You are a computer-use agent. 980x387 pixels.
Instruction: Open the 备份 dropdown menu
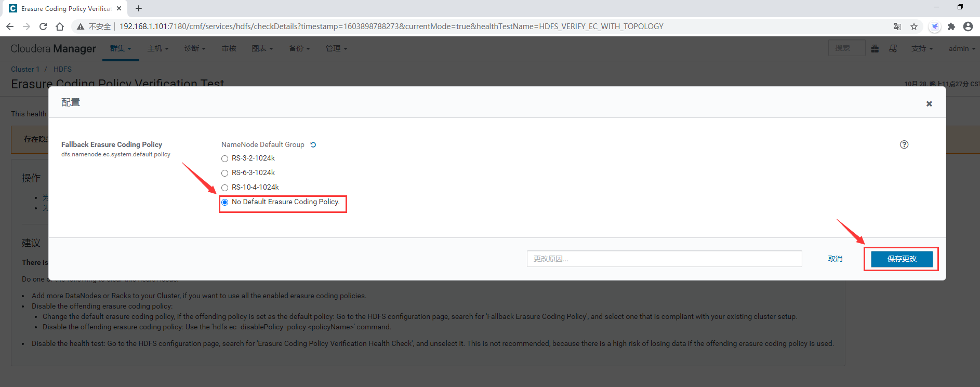pos(299,48)
